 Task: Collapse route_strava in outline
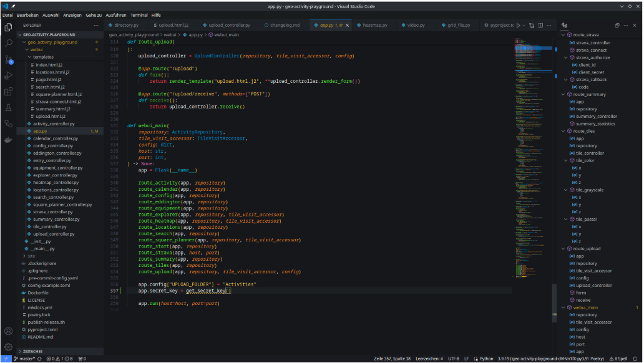coord(563,35)
